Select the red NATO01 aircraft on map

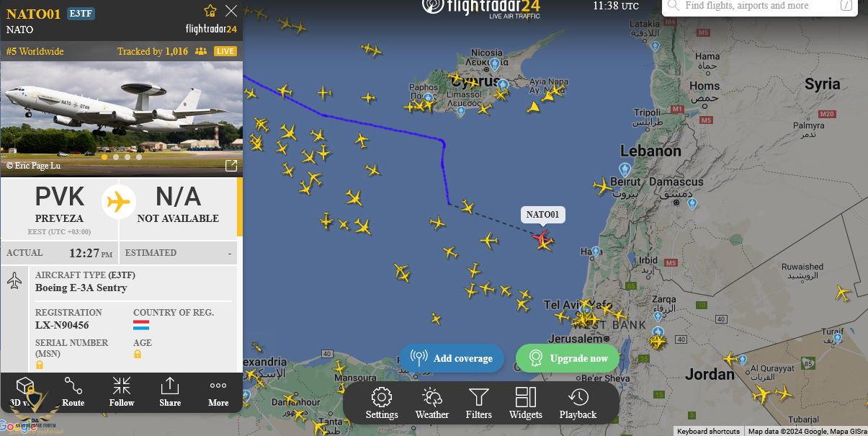[x=541, y=237]
